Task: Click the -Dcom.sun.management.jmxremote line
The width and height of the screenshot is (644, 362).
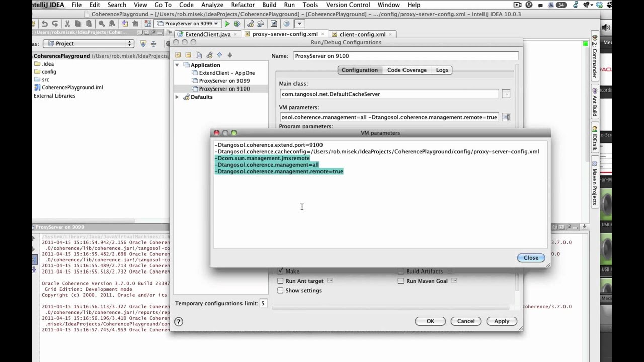Action: [x=262, y=158]
